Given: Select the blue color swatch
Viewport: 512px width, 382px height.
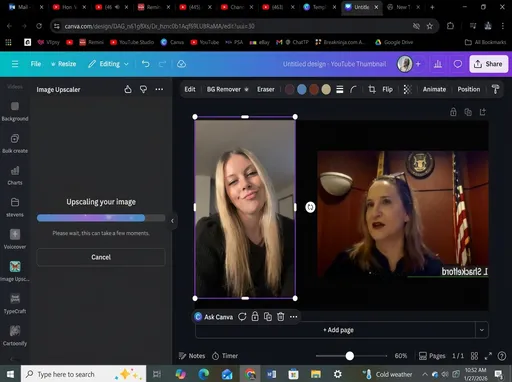Looking at the screenshot, I should click(x=302, y=89).
